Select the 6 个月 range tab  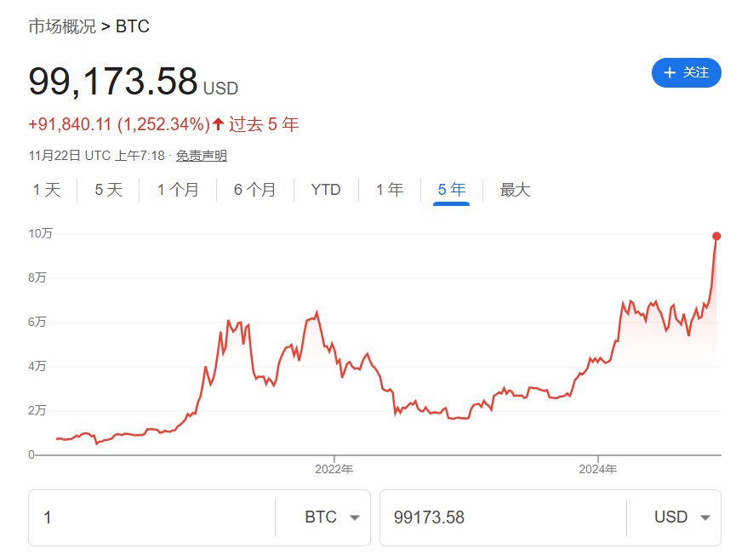(x=254, y=190)
